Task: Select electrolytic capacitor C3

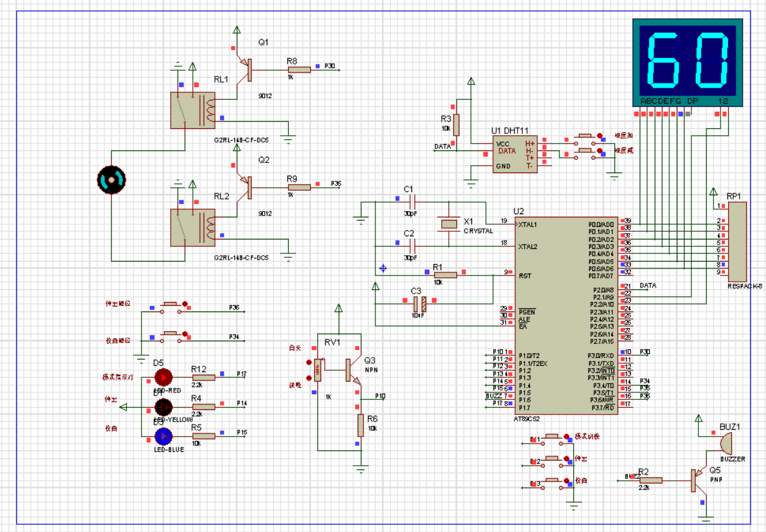Action: [420, 304]
